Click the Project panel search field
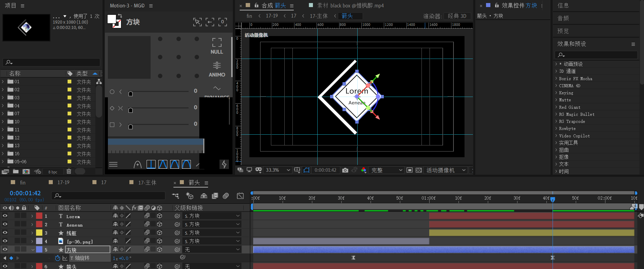644x269 pixels. [x=51, y=62]
